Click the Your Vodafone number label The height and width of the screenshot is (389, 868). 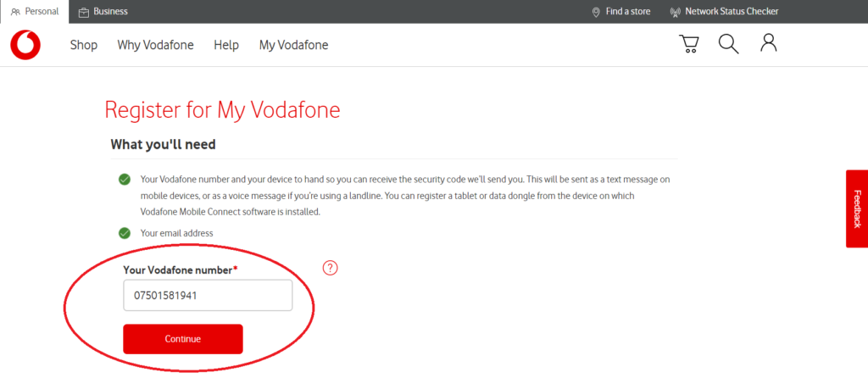point(180,270)
